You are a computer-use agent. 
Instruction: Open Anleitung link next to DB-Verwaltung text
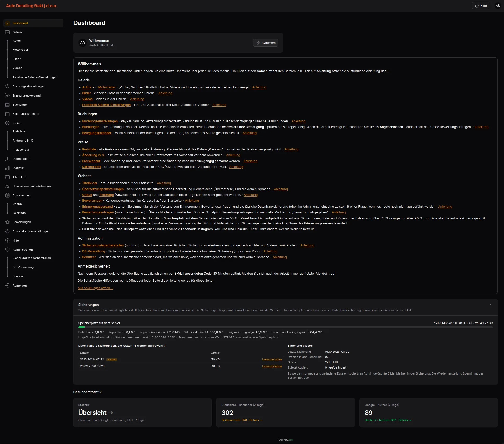[270, 251]
